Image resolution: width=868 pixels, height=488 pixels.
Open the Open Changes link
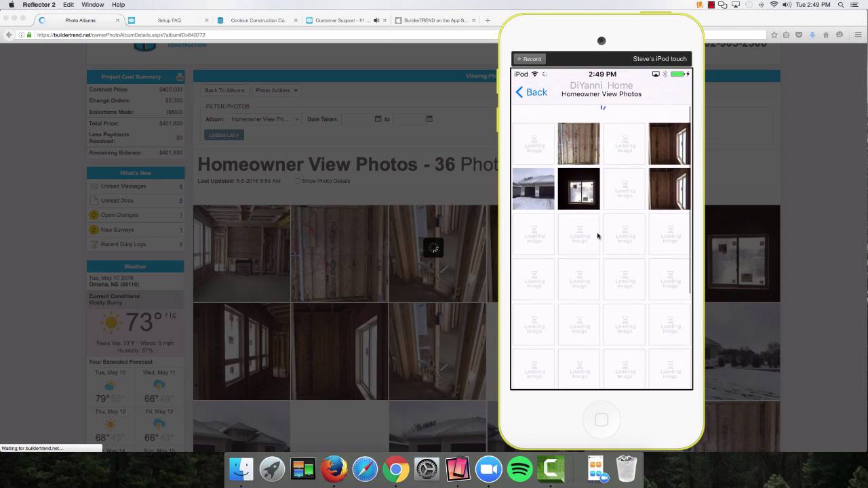(x=119, y=215)
